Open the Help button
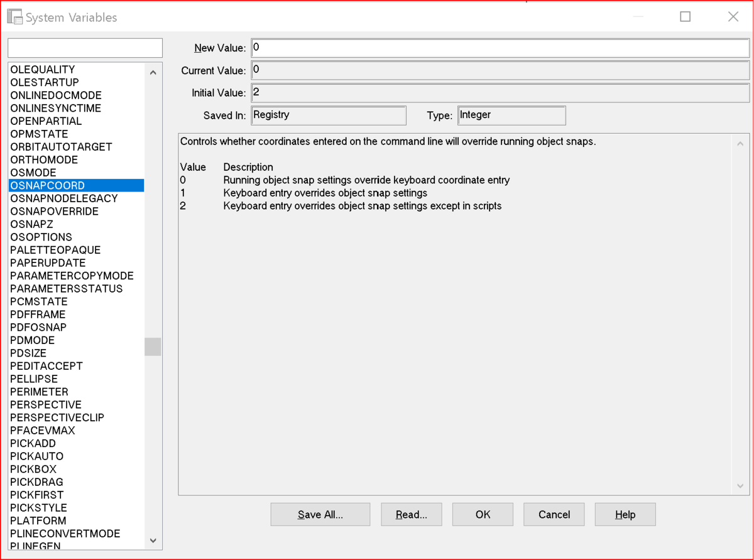The width and height of the screenshot is (754, 560). [x=625, y=514]
